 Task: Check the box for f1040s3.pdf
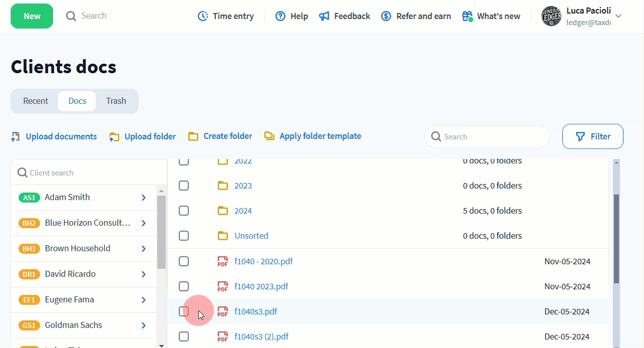point(184,311)
